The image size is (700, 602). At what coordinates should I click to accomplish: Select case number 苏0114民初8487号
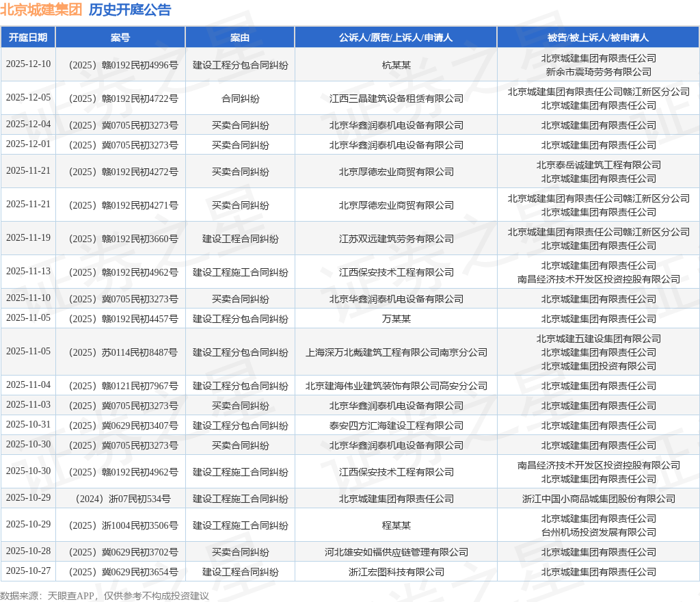point(124,352)
